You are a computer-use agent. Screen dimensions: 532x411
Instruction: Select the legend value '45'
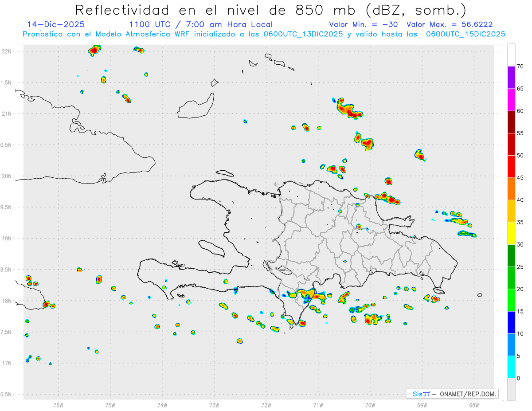(x=520, y=178)
